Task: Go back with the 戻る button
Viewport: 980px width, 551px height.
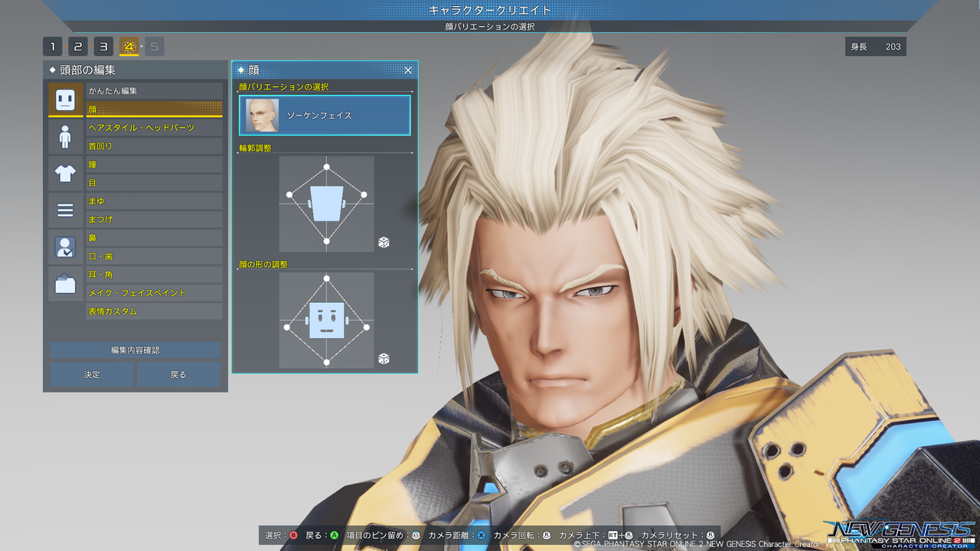Action: pos(178,374)
